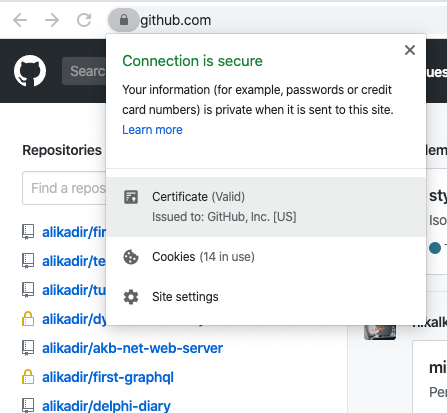Open the Learn more link
Viewport: 447px width, 413px height.
coord(152,130)
